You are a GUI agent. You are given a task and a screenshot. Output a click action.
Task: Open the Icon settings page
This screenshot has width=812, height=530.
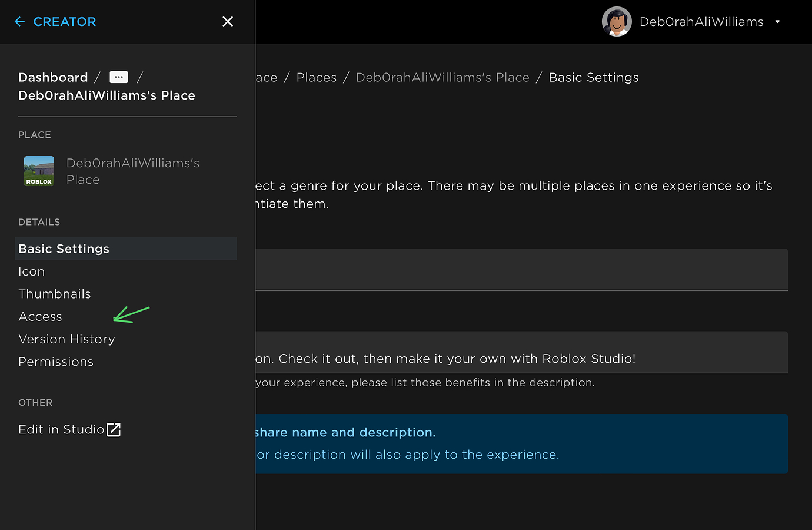pyautogui.click(x=32, y=271)
